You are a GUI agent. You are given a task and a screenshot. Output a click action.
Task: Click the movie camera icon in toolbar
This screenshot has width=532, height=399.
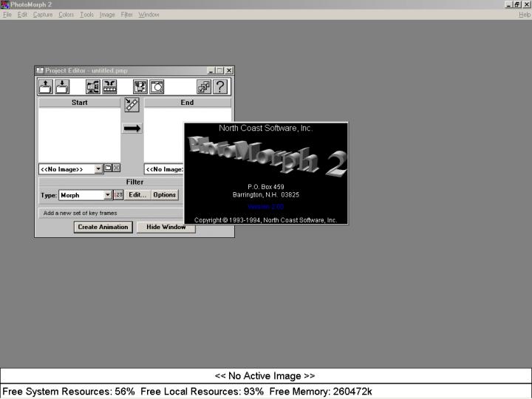tap(93, 86)
